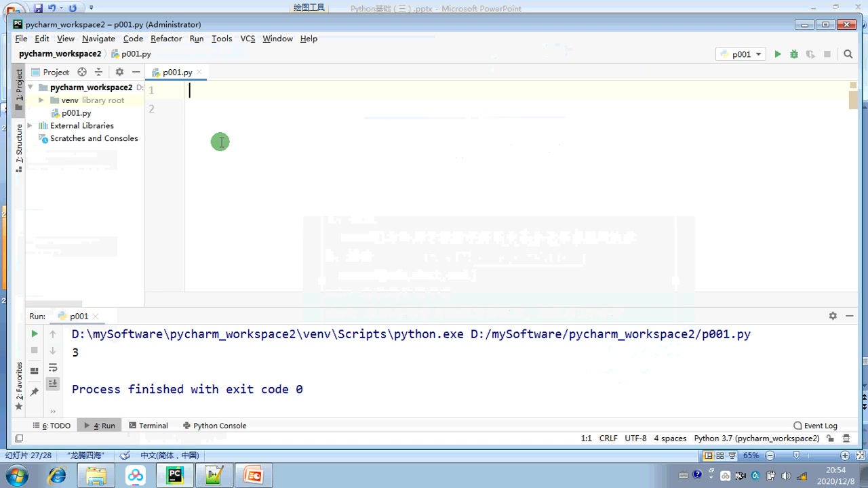Pin the Run tab
This screenshot has width=868, height=488.
point(35,392)
